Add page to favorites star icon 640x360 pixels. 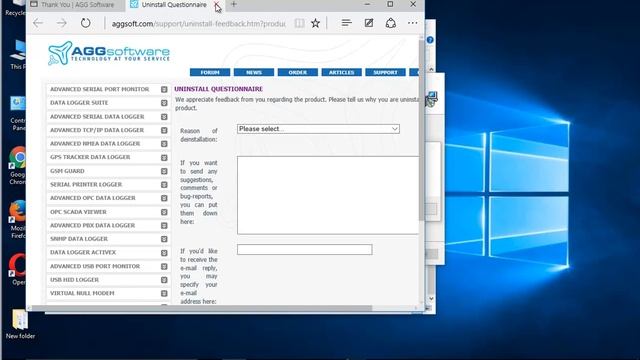[316, 23]
